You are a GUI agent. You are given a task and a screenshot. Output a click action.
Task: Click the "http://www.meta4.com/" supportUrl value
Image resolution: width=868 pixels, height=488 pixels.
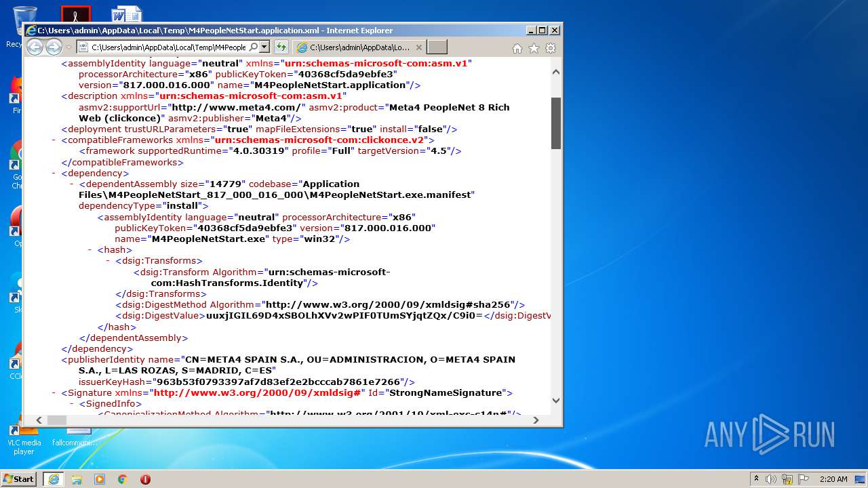click(238, 107)
